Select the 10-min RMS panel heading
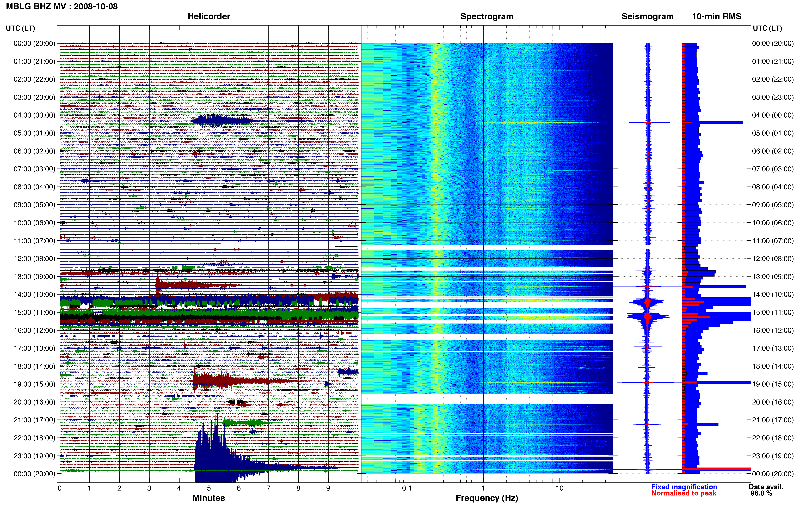This screenshot has height=508, width=812. click(717, 16)
